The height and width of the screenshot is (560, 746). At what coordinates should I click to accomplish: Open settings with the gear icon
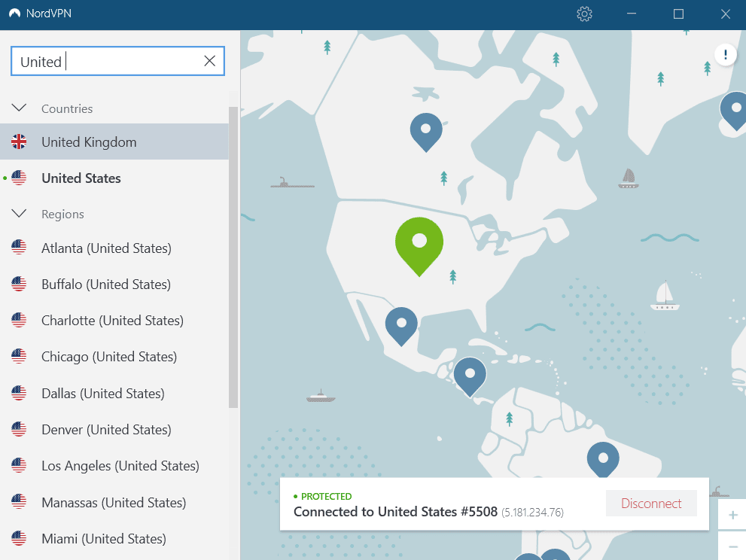pos(584,14)
